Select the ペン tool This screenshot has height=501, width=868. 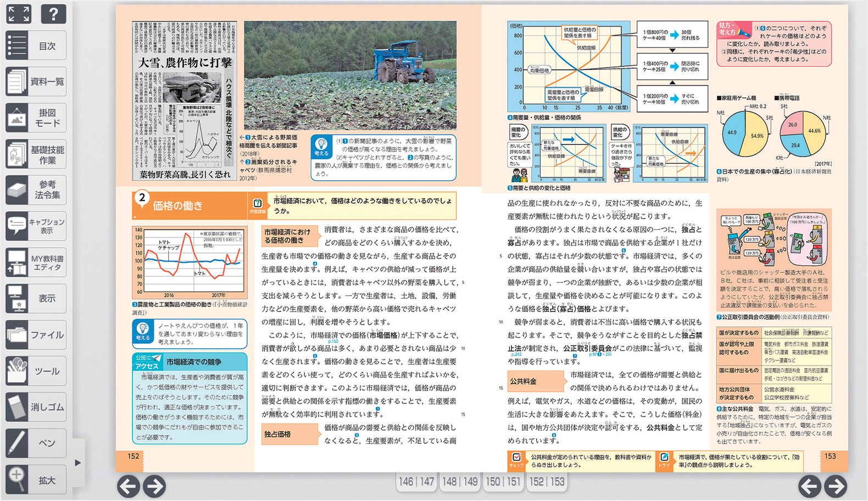tap(36, 443)
